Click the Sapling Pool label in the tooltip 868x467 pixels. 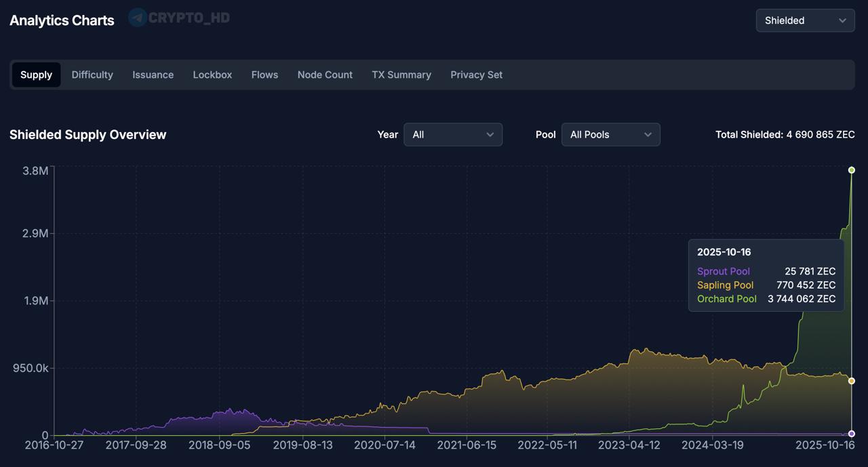pos(725,285)
